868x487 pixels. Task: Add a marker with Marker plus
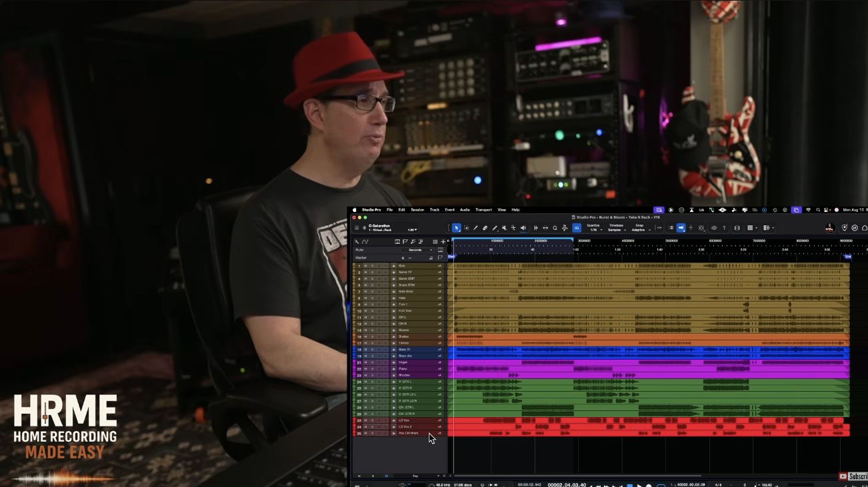tap(403, 258)
